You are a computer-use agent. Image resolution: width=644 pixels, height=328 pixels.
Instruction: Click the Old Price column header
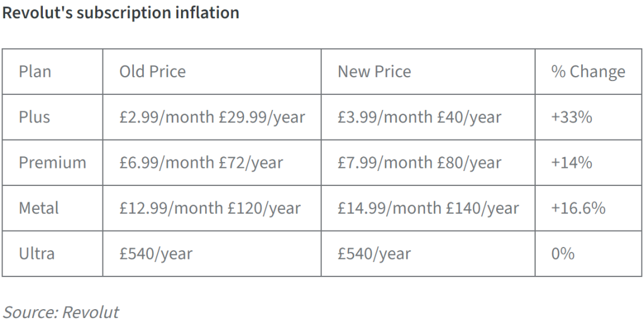tap(212, 72)
